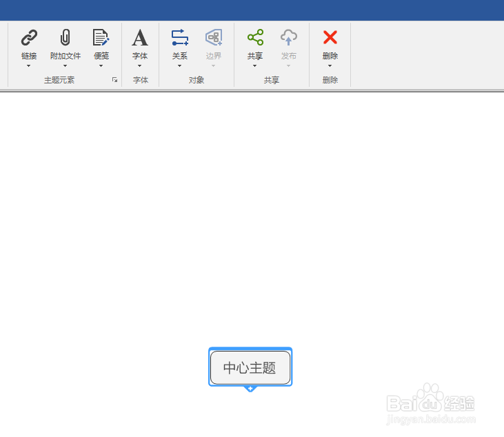The image size is (504, 437).
Task: Click the 发布 button label
Action: click(289, 56)
